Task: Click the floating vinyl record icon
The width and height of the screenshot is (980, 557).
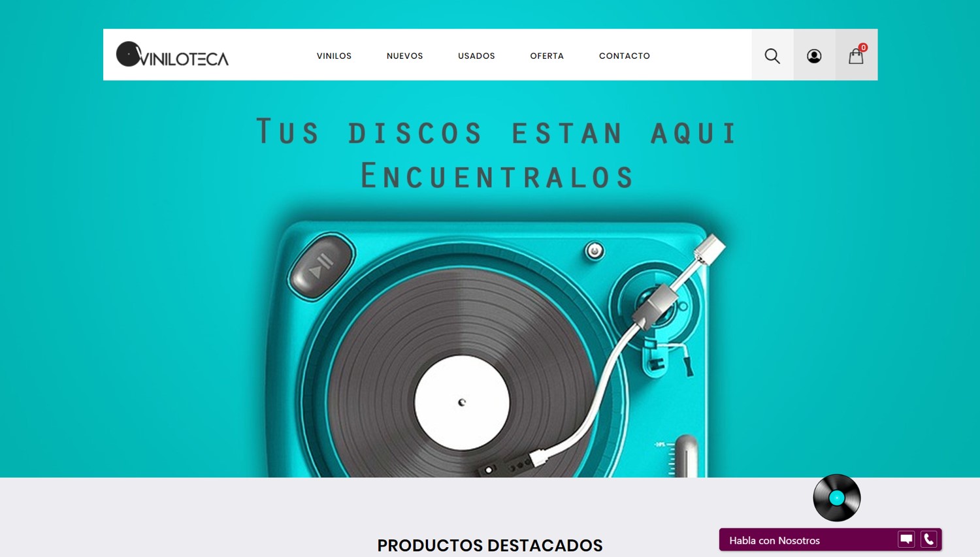Action: point(837,498)
